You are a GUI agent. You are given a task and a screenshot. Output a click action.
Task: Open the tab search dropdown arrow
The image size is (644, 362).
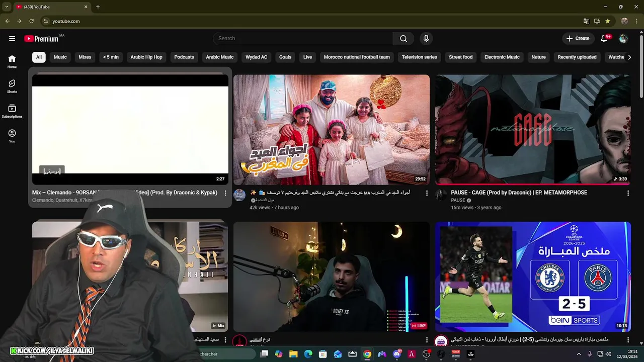coord(6,7)
